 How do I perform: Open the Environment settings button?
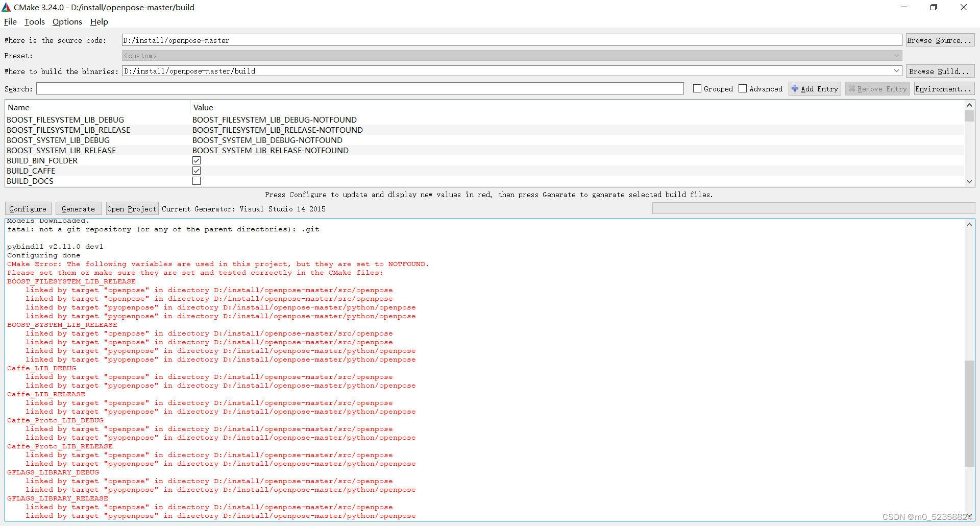[x=944, y=89]
